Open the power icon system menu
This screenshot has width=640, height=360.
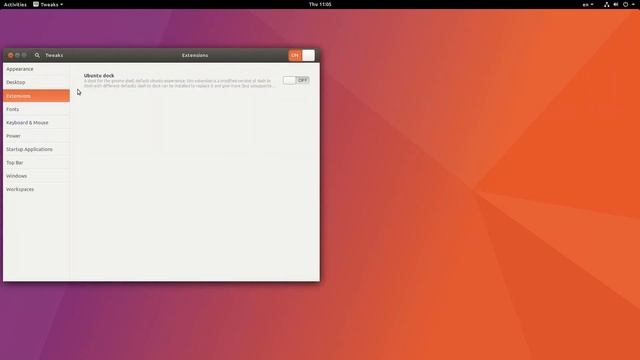click(625, 4)
